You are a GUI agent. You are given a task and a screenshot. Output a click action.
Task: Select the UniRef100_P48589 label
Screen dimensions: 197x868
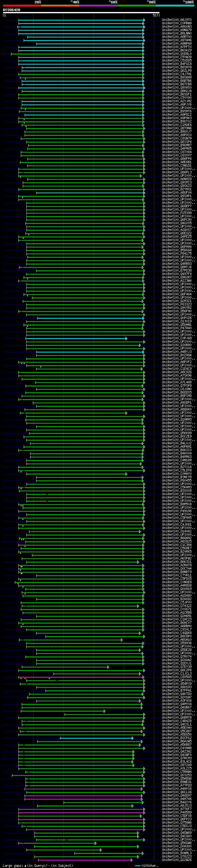177,812
